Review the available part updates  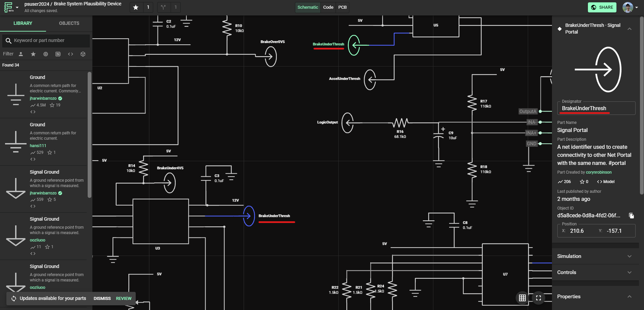pos(124,298)
